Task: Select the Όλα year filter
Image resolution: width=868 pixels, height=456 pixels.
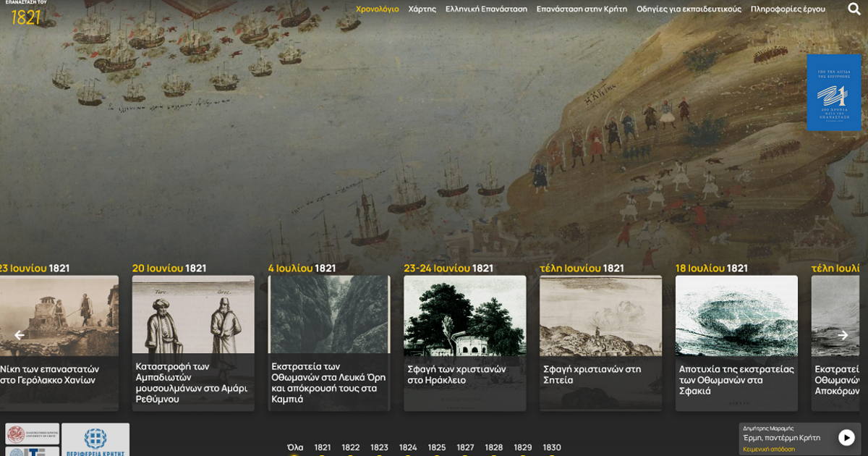Action: point(295,447)
